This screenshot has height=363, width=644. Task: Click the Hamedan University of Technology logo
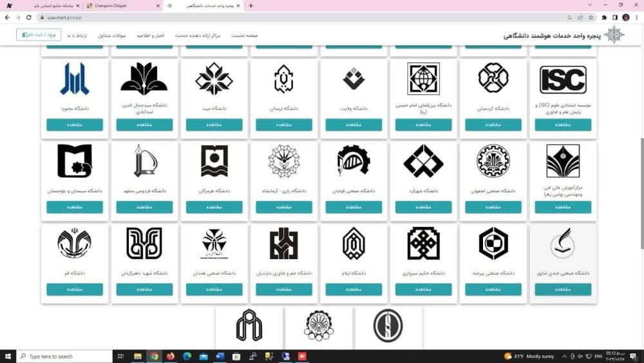[x=214, y=243]
